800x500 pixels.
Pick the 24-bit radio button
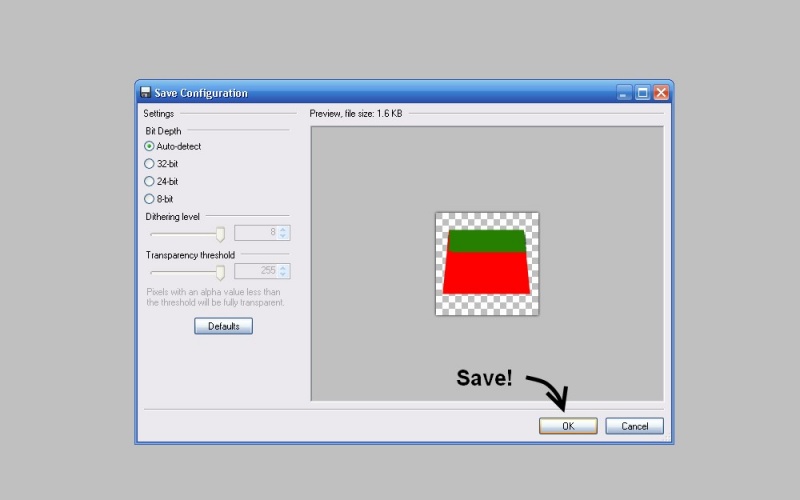coord(150,182)
